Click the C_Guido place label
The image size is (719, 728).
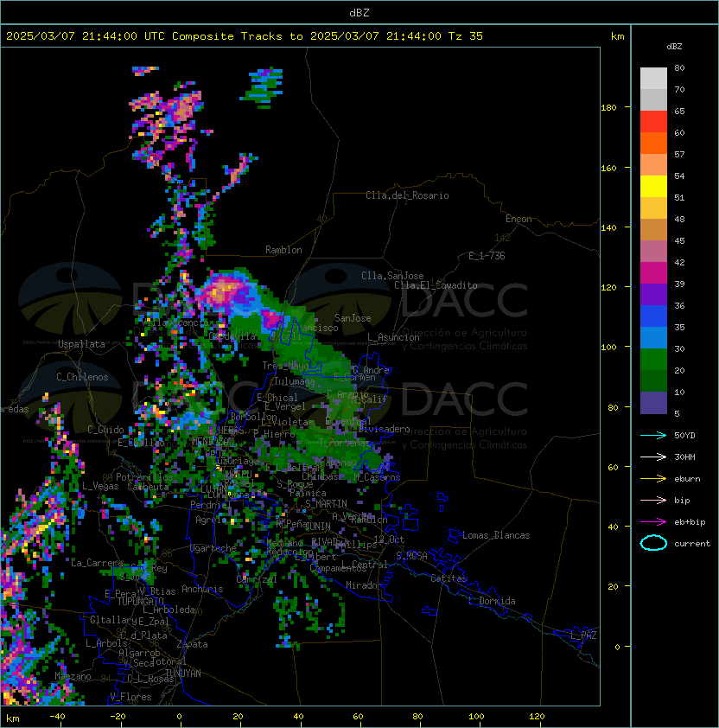[x=105, y=430]
